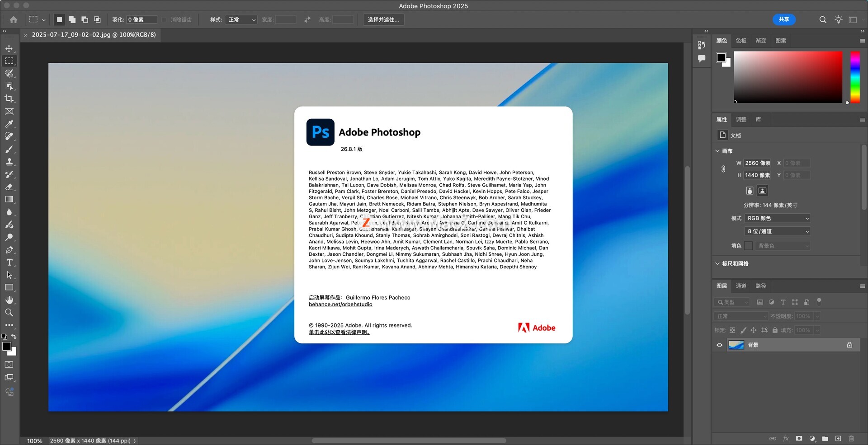Open marquee tool preset dropdown arrow
This screenshot has height=445, width=868.
tap(43, 20)
